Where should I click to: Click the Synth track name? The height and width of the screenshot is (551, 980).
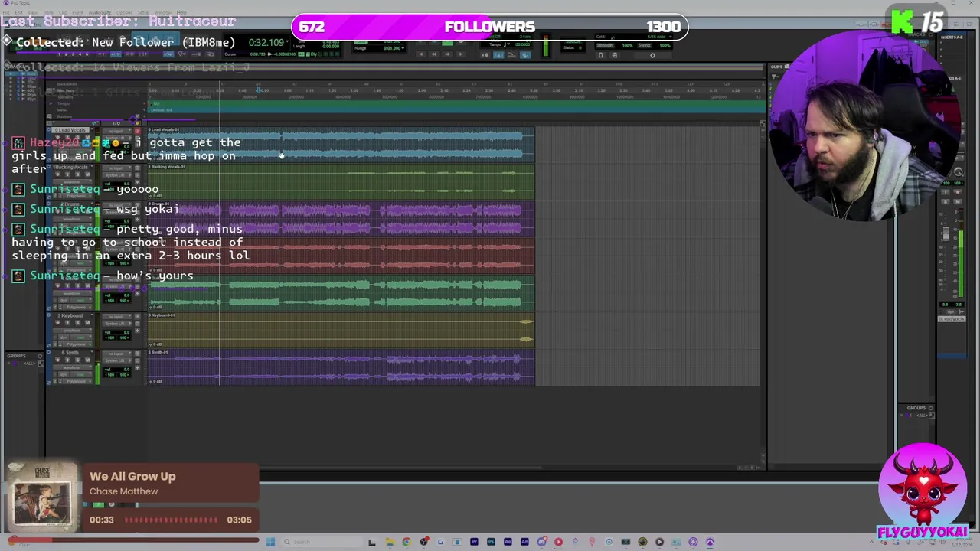tap(70, 353)
